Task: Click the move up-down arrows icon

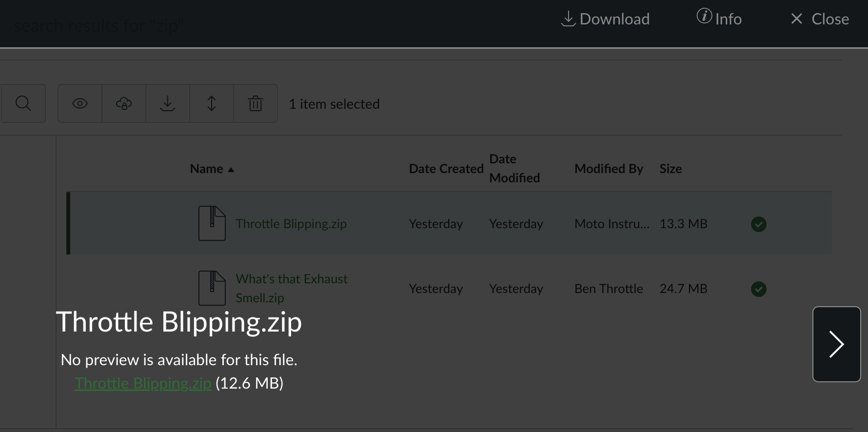Action: tap(212, 103)
